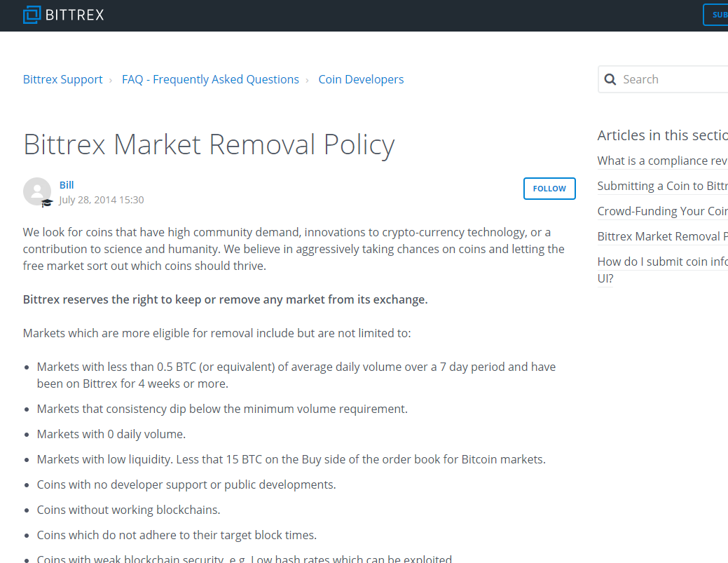Click 'Articles in this section' heading
728x563 pixels.
663,135
